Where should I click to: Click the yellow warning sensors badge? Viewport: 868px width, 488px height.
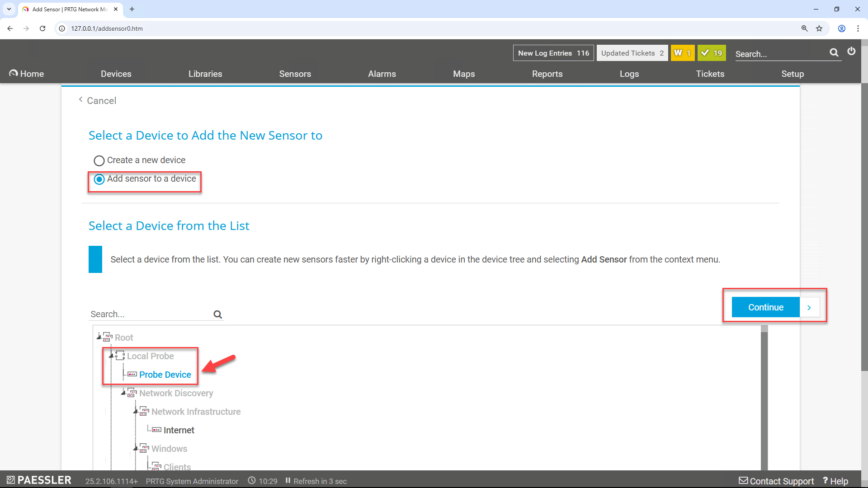(x=683, y=53)
